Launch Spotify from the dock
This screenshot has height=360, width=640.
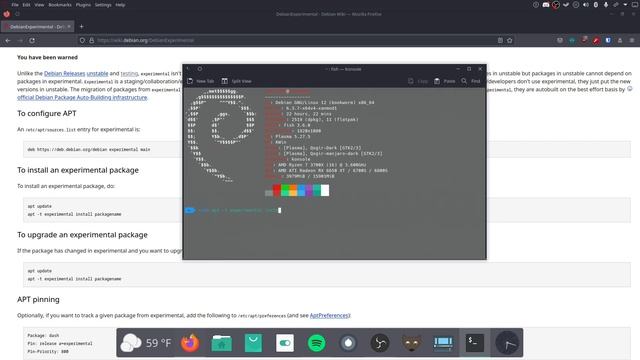coord(316,343)
